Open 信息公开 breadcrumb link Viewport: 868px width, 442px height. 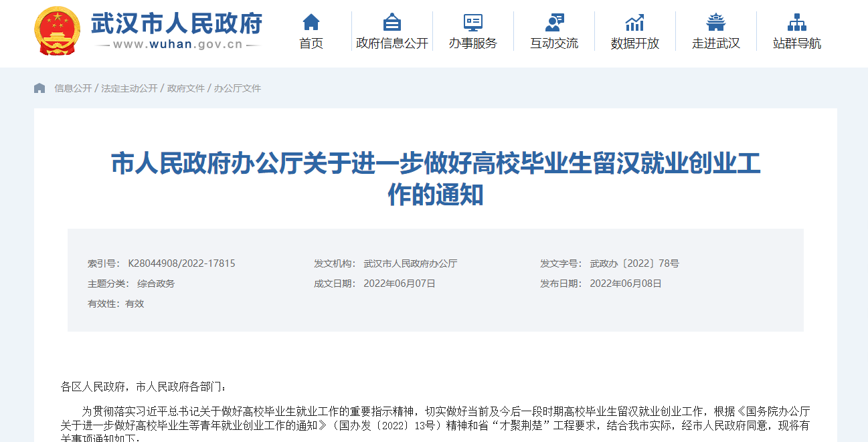(x=73, y=88)
